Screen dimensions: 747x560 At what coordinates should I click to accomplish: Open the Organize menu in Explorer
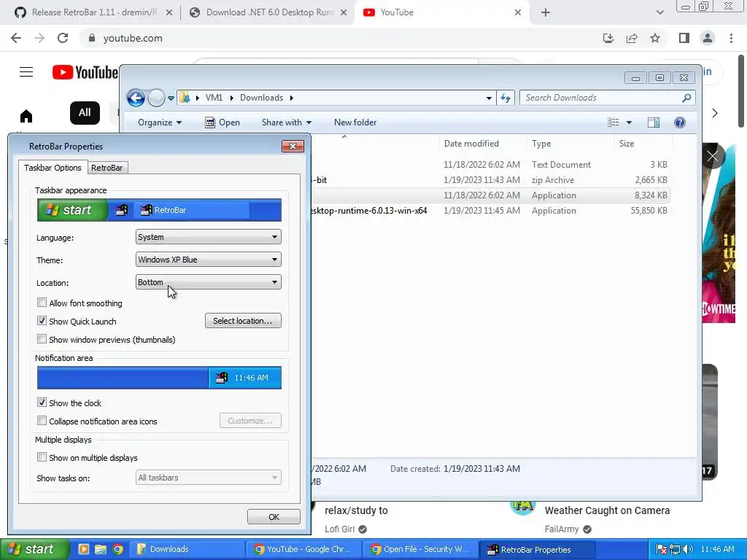click(160, 122)
